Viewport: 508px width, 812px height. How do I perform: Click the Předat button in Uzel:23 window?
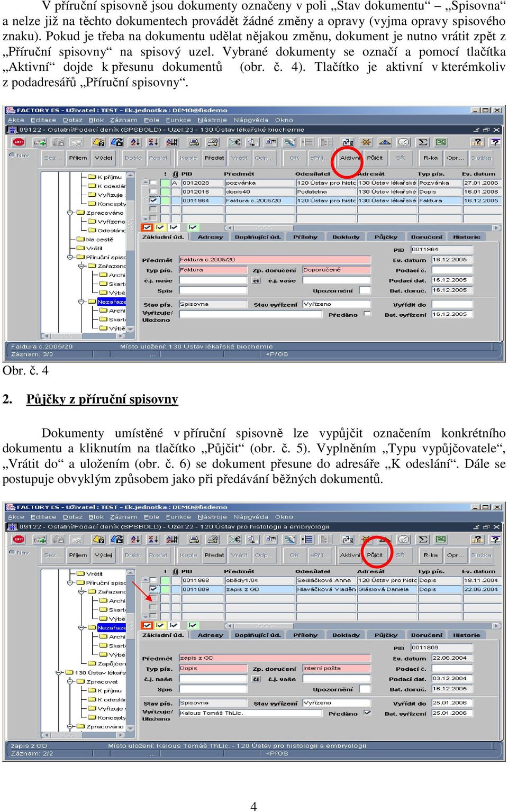click(214, 158)
